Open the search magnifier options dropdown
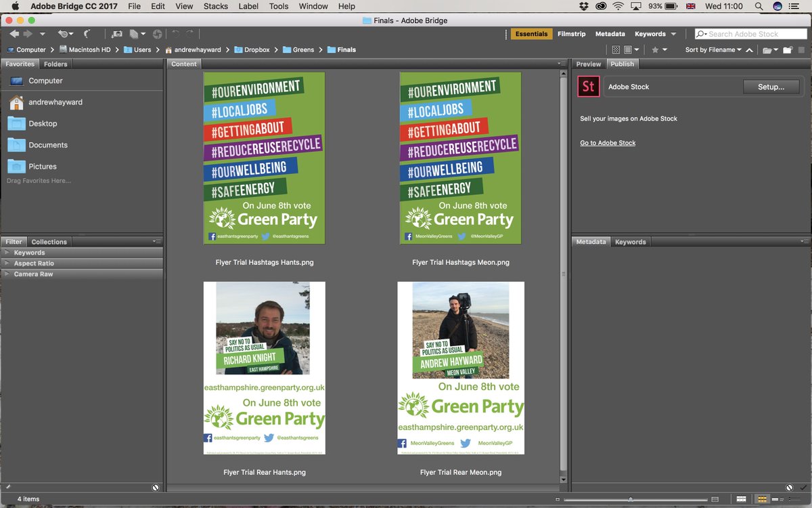Screen dimensions: 812x508 (x=702, y=34)
